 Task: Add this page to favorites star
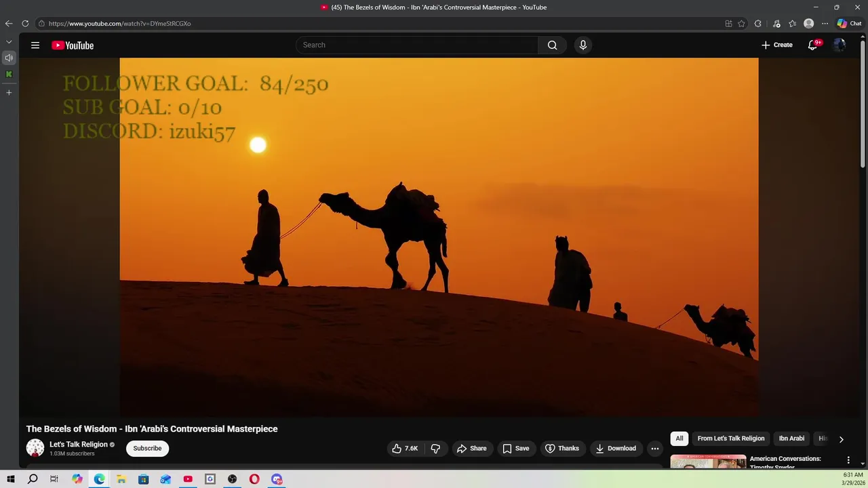741,23
